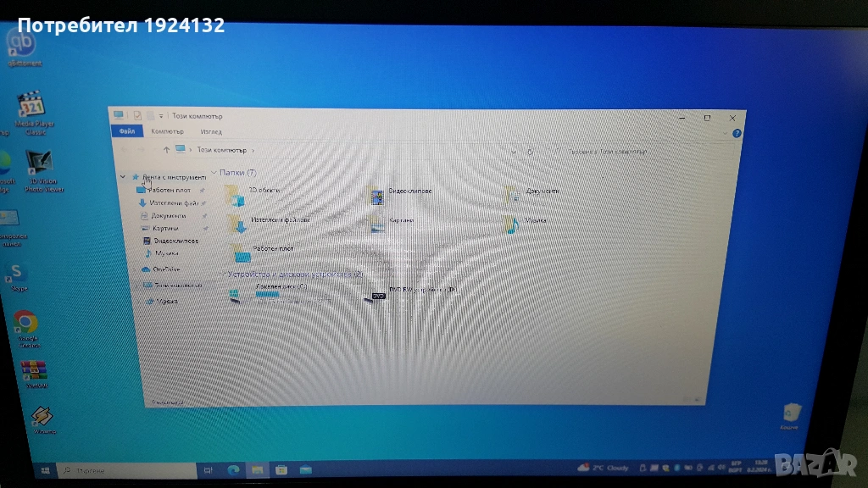Expand the ribbon with the chevron
The image size is (868, 488).
pos(725,133)
